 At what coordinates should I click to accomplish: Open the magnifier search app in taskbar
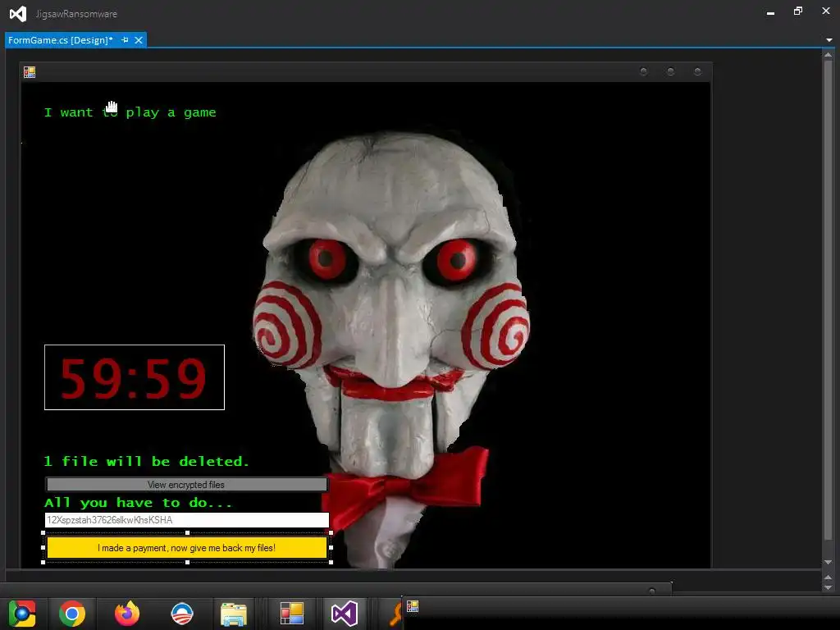395,614
